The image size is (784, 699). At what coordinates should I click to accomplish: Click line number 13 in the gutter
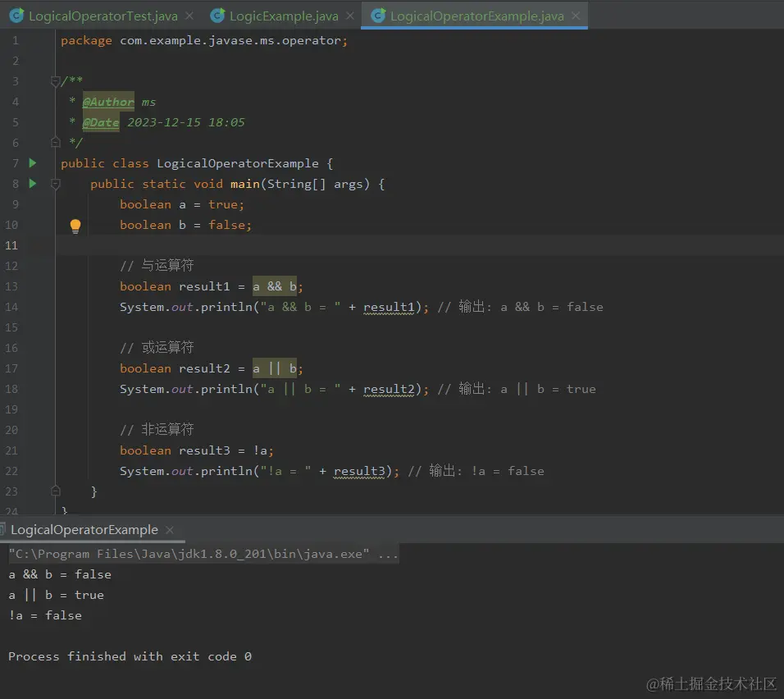pos(11,286)
